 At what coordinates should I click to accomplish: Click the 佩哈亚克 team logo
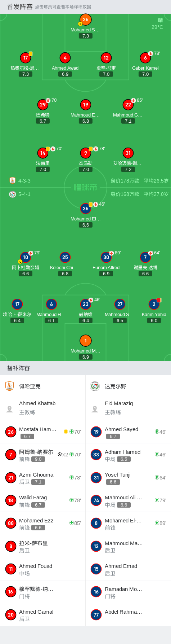coord(10,386)
